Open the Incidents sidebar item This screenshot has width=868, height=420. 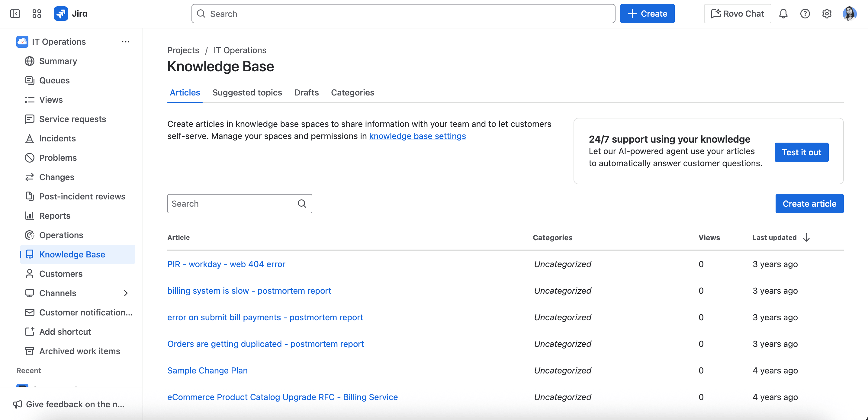57,138
